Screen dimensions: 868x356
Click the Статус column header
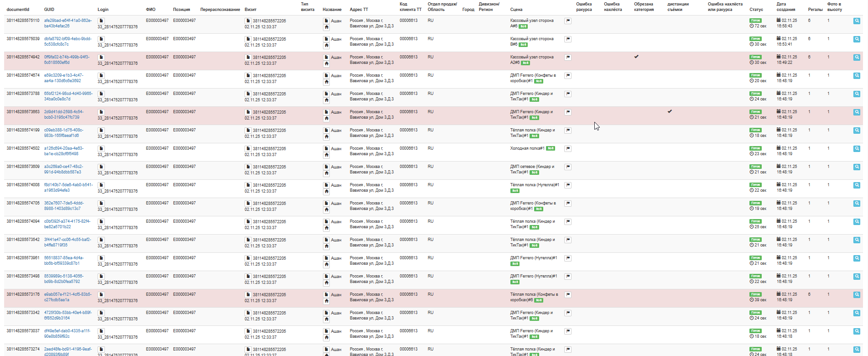coord(756,10)
